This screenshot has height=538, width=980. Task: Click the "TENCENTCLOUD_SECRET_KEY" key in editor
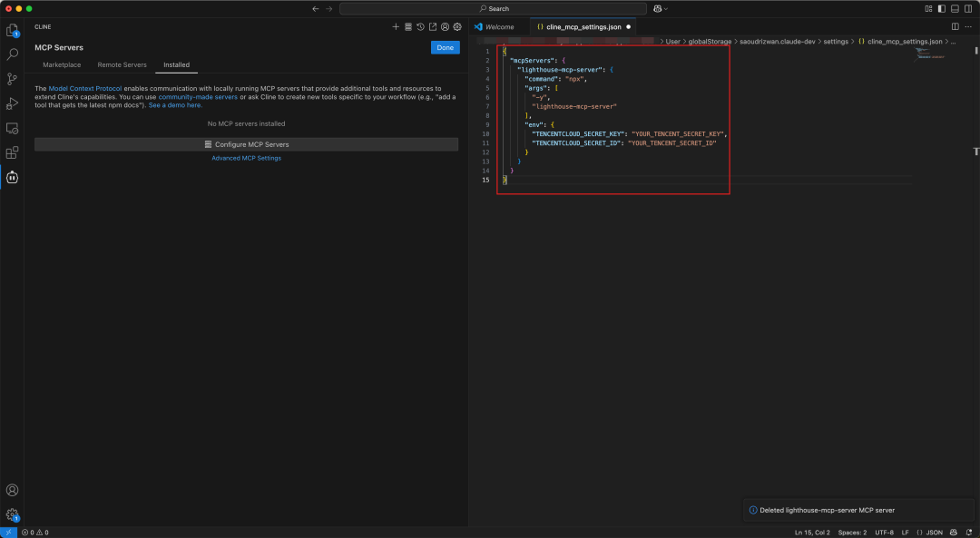click(x=578, y=133)
